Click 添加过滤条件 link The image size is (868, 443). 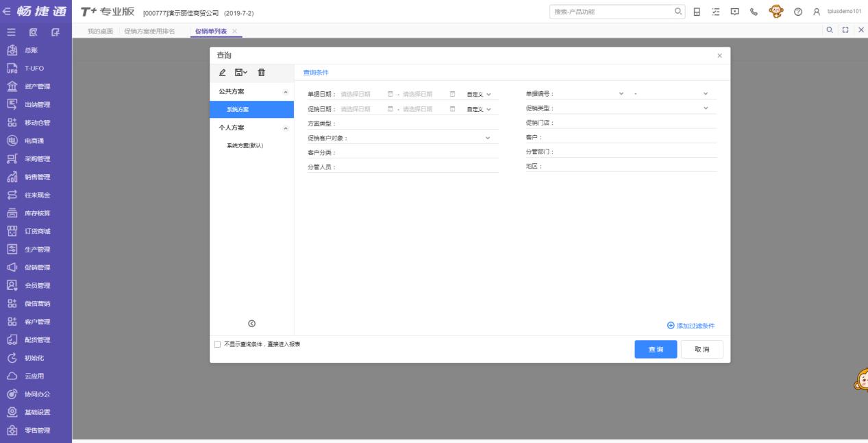[x=691, y=326]
